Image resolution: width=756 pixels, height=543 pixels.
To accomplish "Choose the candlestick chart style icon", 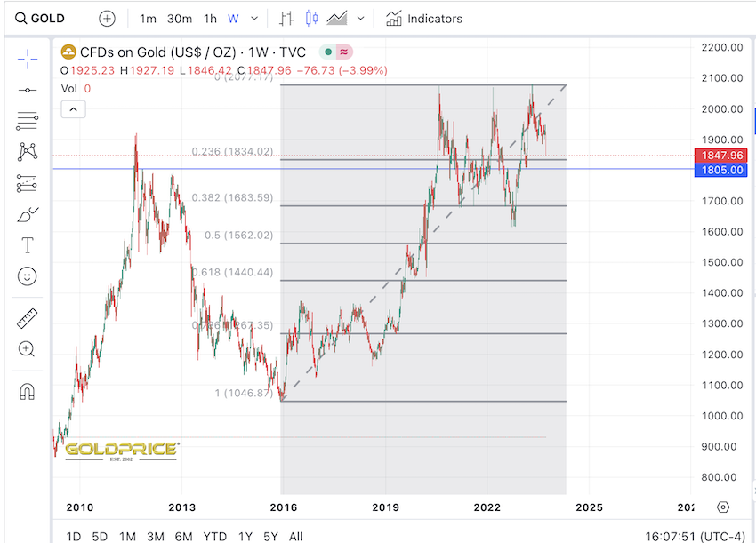I will 311,19.
